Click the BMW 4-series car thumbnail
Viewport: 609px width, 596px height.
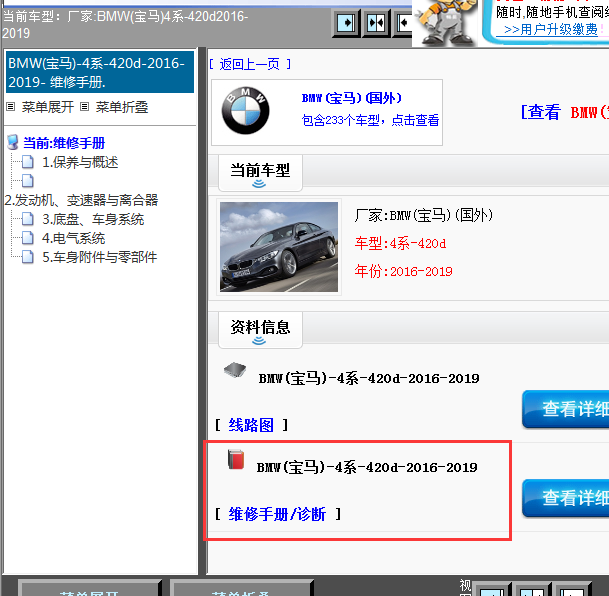(x=279, y=247)
